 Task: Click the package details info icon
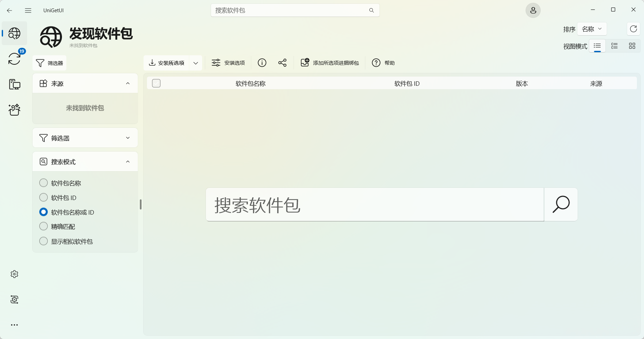pos(262,63)
